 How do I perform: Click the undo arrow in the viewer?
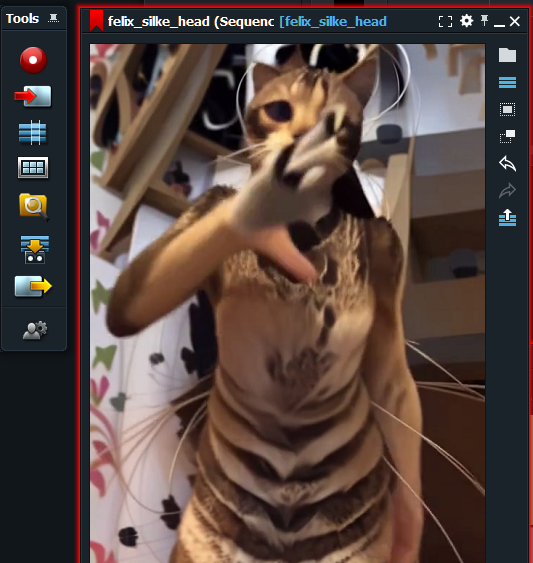coord(507,163)
